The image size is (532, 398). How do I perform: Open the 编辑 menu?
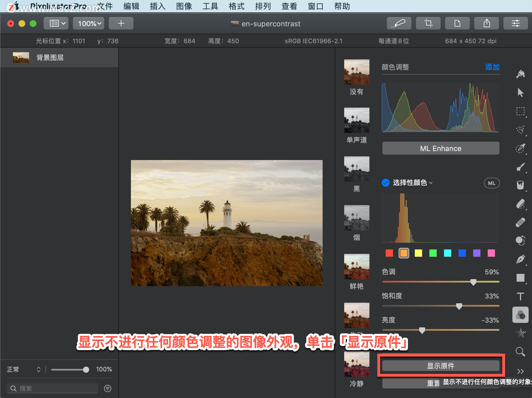(131, 6)
